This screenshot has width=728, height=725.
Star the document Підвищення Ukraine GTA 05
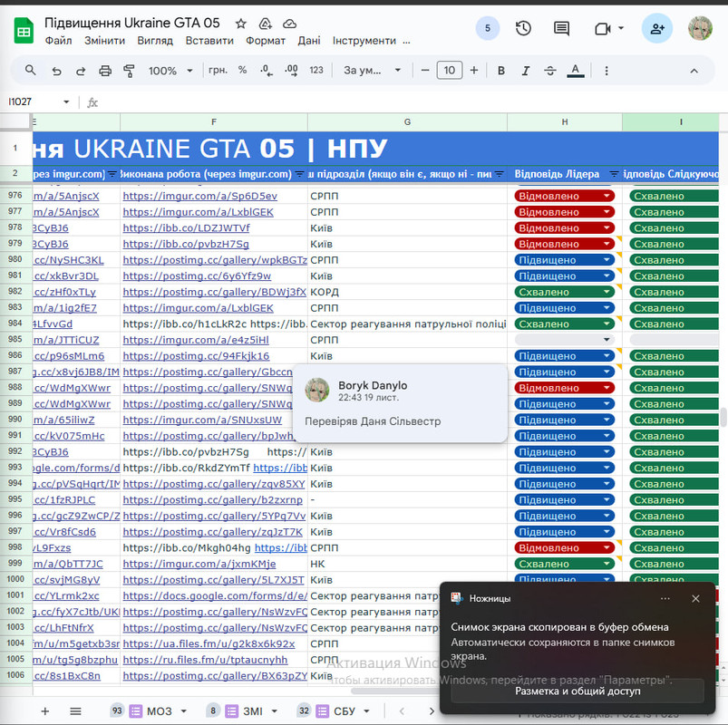point(240,24)
